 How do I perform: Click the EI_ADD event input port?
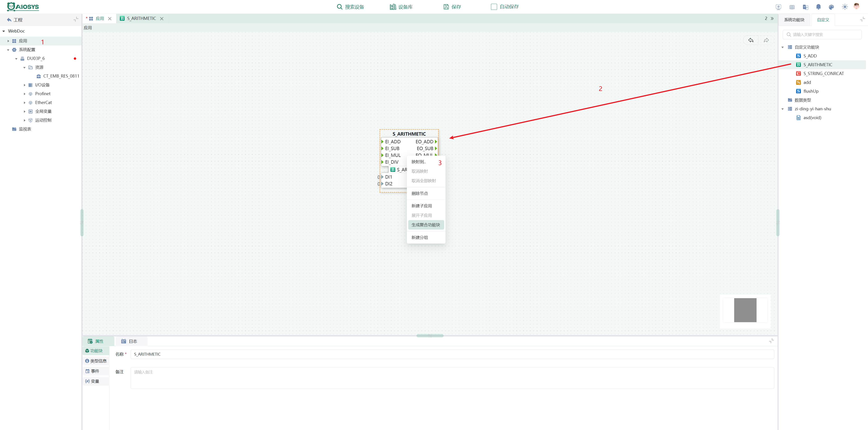(382, 142)
